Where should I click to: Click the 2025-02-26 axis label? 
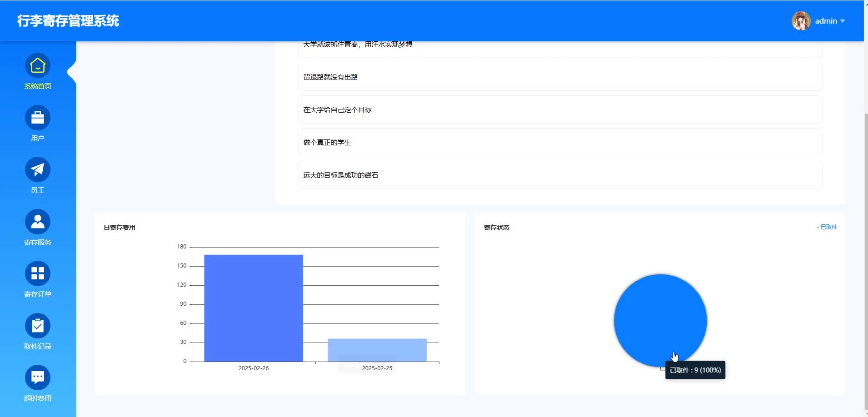click(x=254, y=368)
